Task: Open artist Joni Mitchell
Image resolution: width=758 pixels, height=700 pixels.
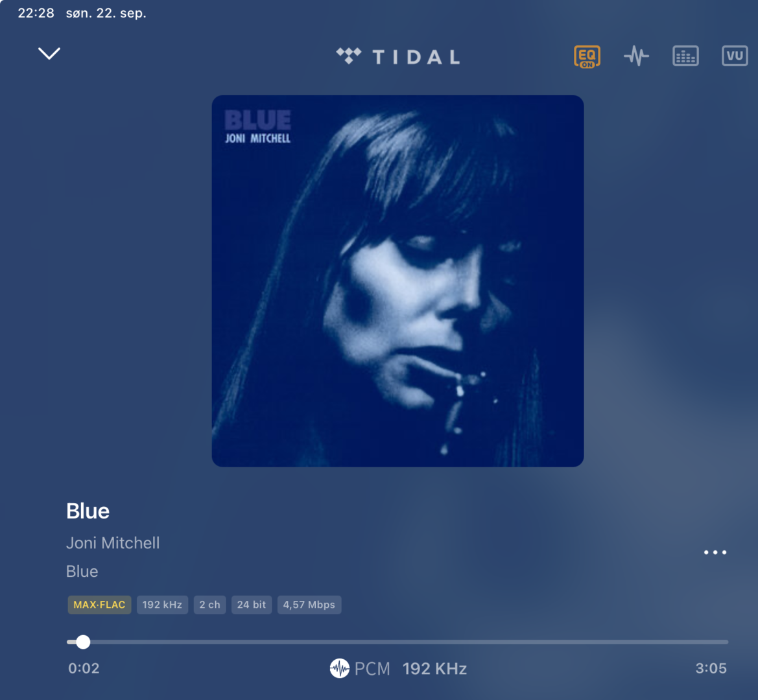Action: (113, 543)
